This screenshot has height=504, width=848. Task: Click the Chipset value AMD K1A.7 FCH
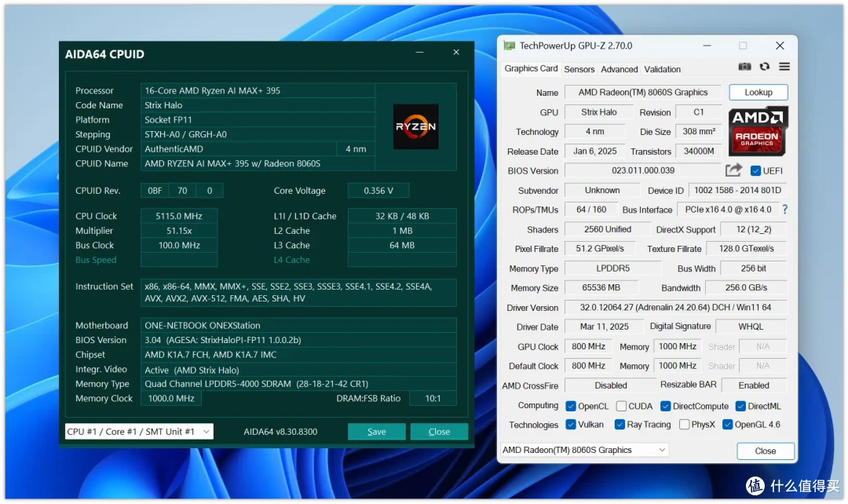(298, 354)
